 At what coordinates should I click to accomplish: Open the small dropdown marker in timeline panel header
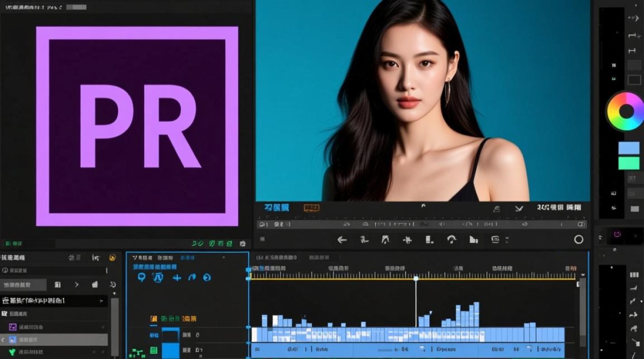pyautogui.click(x=223, y=258)
